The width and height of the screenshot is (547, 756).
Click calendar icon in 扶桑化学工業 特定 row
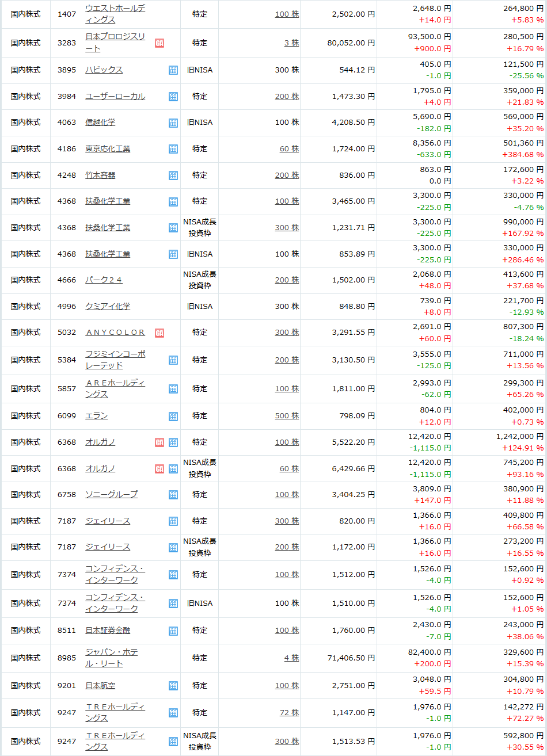[173, 201]
